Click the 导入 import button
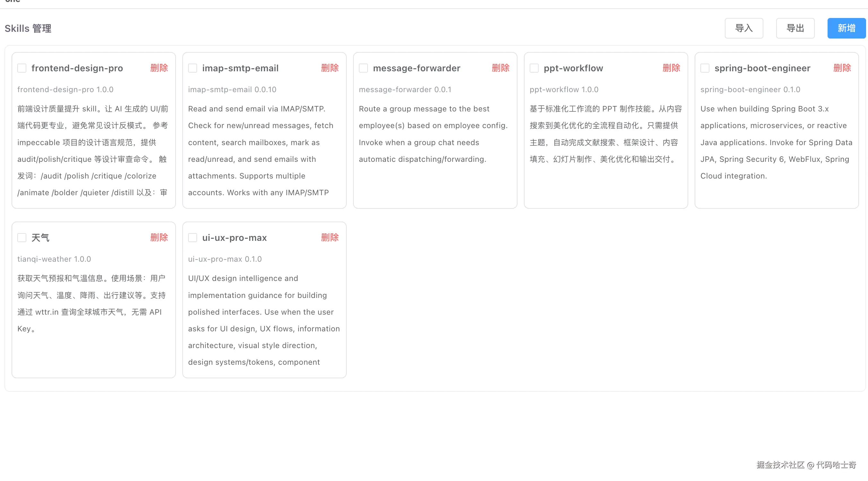Screen dimensions: 868x481 tap(744, 28)
